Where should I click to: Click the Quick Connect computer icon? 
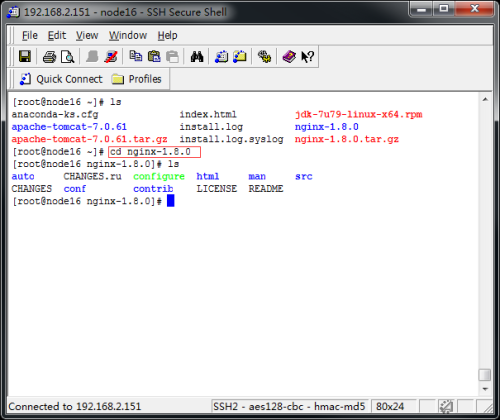pos(25,79)
